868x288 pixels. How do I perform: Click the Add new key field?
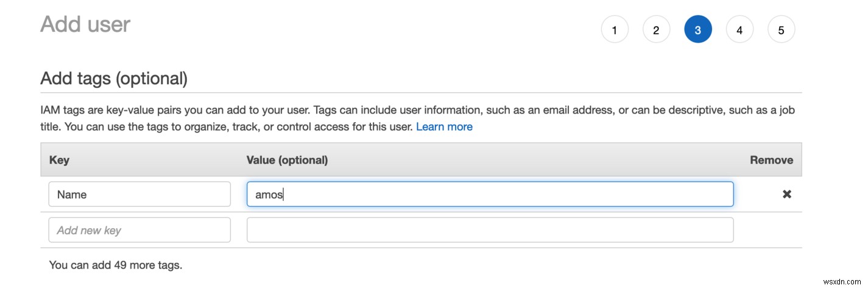click(x=139, y=230)
